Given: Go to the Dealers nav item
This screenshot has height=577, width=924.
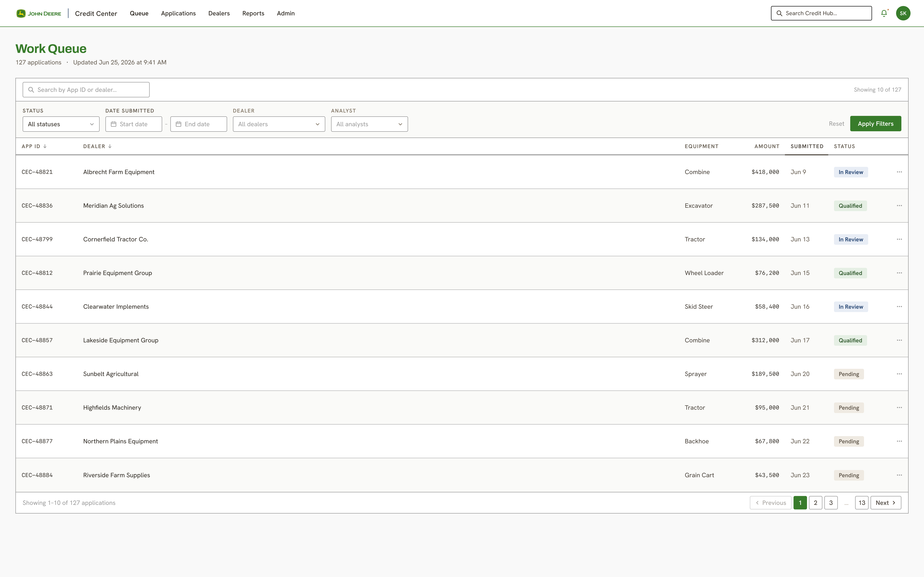Looking at the screenshot, I should (219, 13).
